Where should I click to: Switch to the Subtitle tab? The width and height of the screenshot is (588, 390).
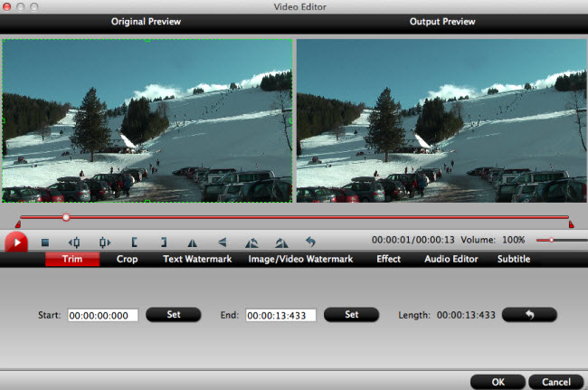coord(514,259)
